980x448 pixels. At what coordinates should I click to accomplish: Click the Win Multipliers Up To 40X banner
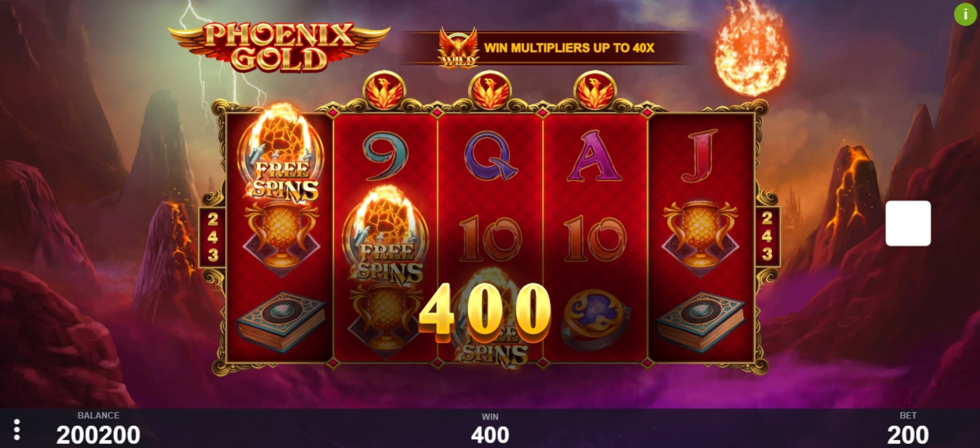tap(546, 48)
